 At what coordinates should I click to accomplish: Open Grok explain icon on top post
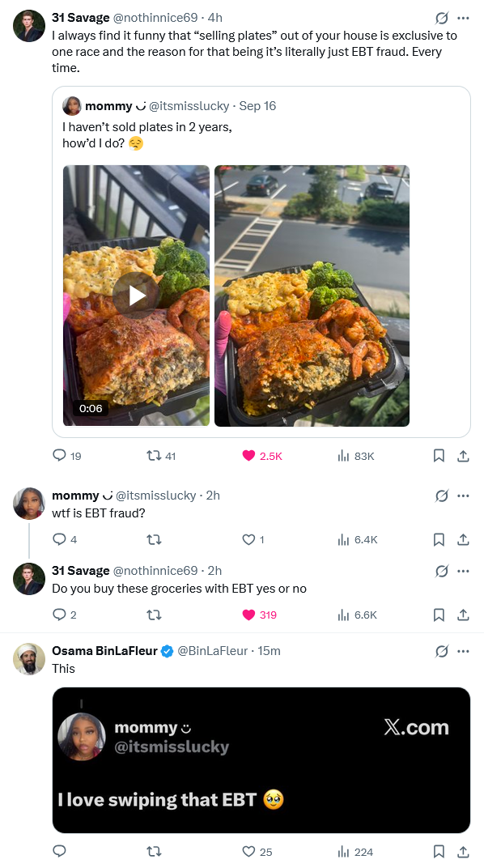(441, 19)
